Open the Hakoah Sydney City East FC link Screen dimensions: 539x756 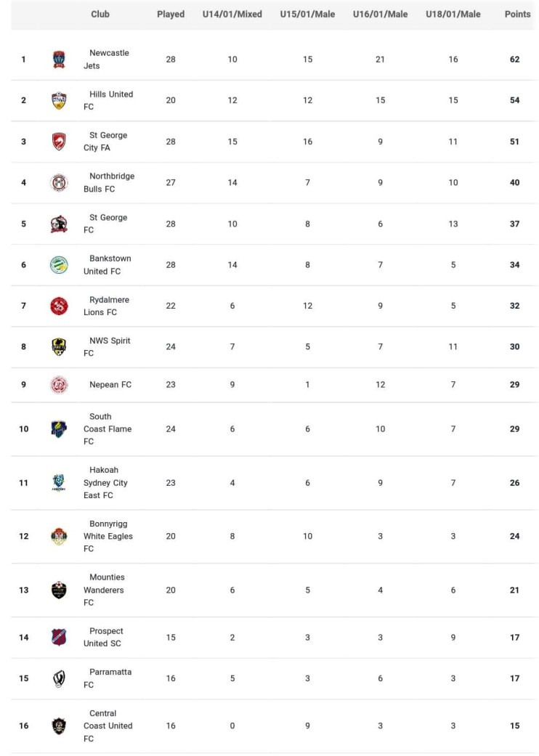pyautogui.click(x=105, y=483)
